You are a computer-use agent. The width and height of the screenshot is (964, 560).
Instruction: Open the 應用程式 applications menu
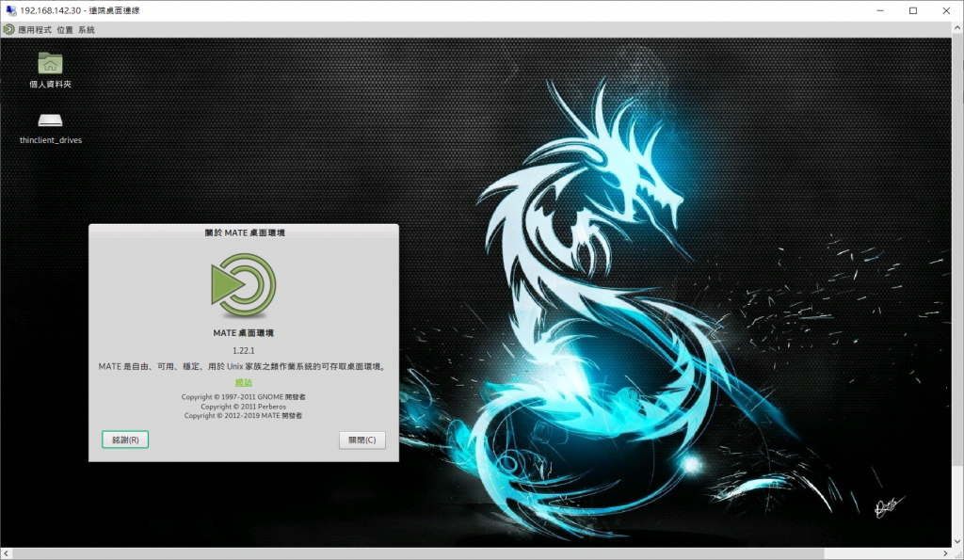click(x=35, y=29)
